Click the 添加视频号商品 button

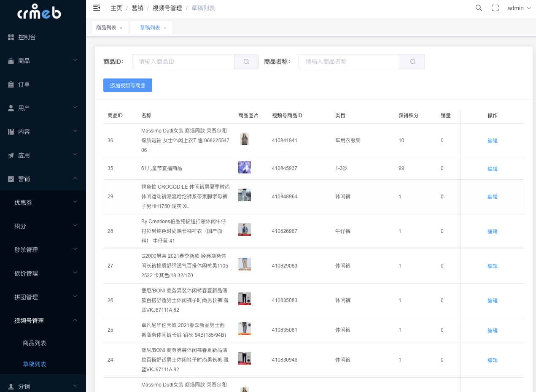pyautogui.click(x=127, y=85)
